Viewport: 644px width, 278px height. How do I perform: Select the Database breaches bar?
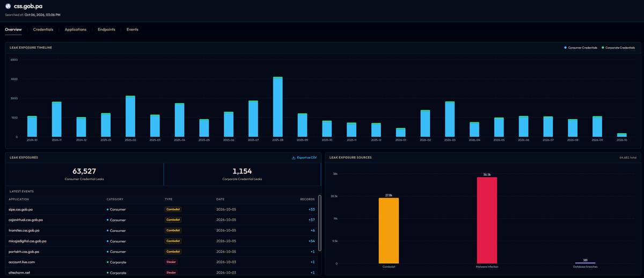585,263
